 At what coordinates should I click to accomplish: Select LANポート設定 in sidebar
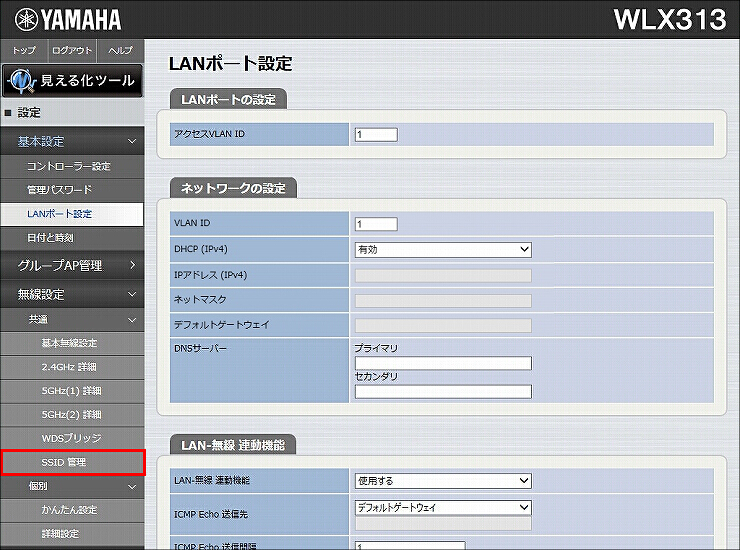click(72, 214)
